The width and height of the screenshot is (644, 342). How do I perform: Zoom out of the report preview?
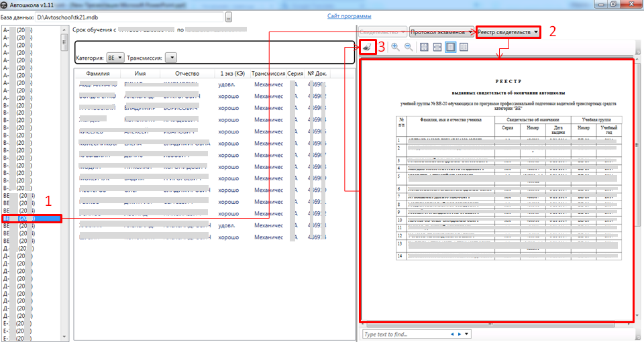(x=409, y=47)
